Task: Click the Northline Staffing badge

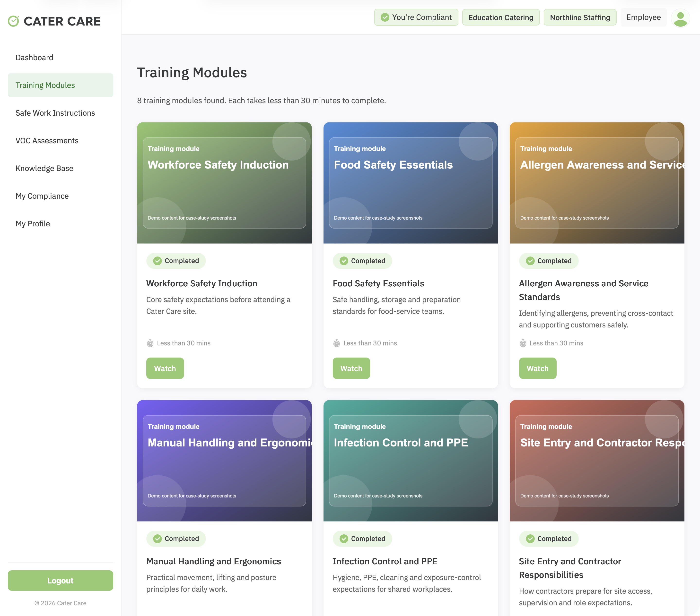Action: point(580,17)
